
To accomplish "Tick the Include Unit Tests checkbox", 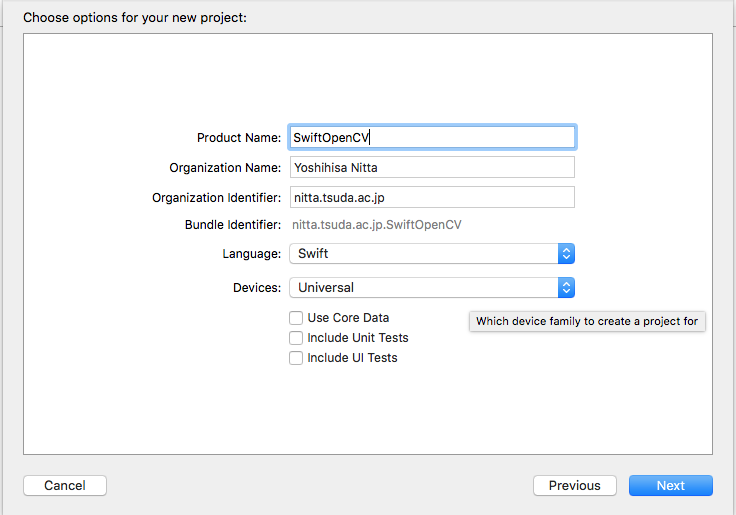I will point(296,338).
